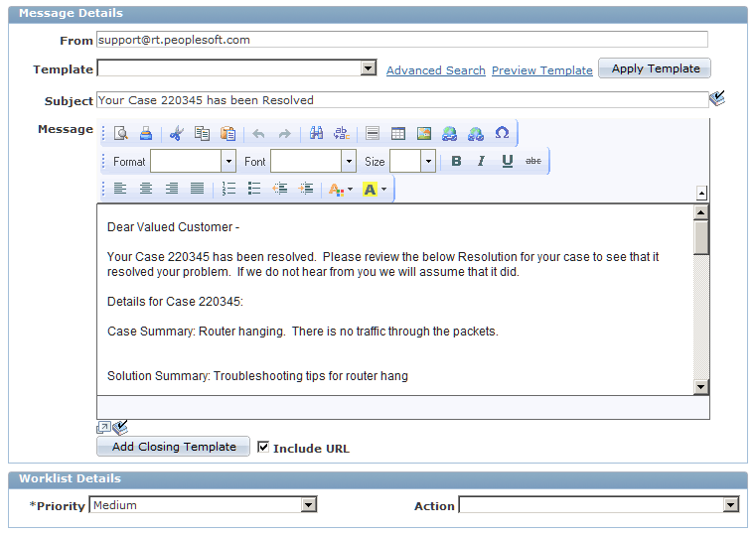Click the 'Dear Valued Customer -' line
The width and height of the screenshot is (756, 534).
coord(173,226)
